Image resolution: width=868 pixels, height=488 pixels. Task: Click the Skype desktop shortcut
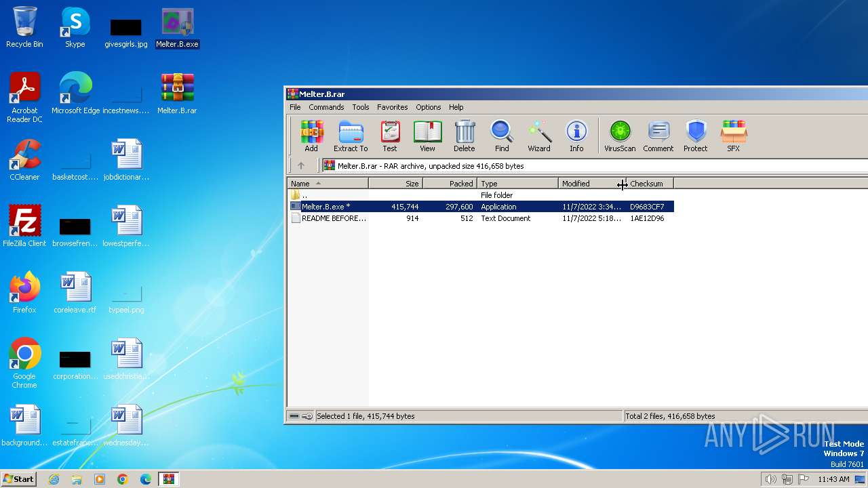(75, 27)
